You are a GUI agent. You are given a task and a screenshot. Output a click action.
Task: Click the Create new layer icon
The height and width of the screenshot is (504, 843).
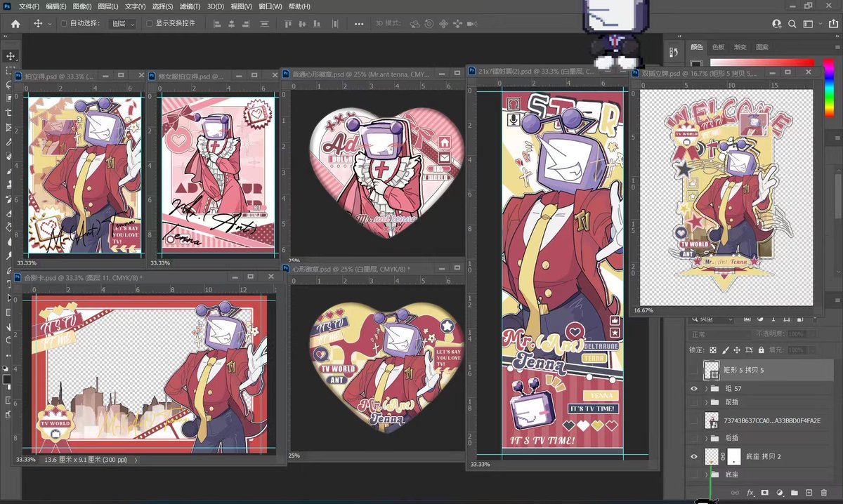coord(809,493)
